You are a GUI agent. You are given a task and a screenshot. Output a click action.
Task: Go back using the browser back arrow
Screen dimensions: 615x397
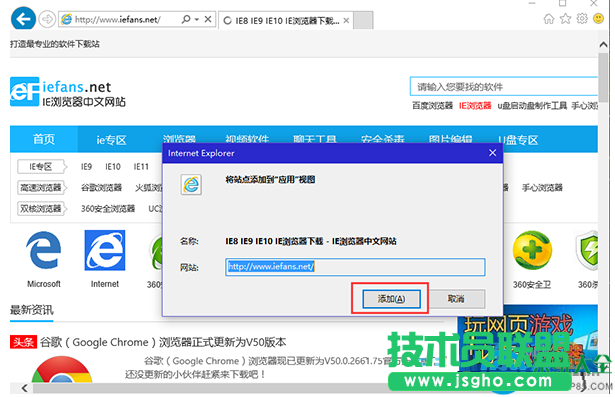coord(23,18)
